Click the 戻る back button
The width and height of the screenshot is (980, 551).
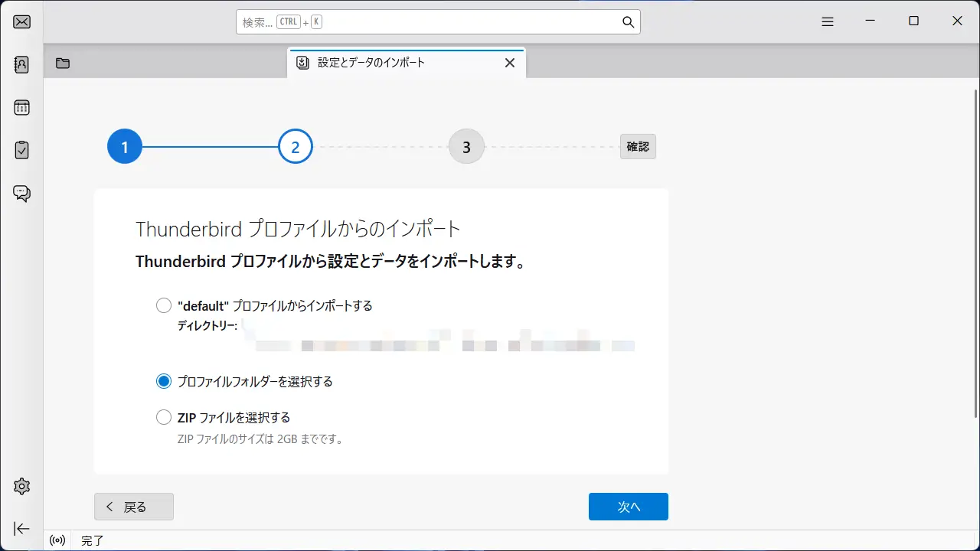tap(134, 507)
